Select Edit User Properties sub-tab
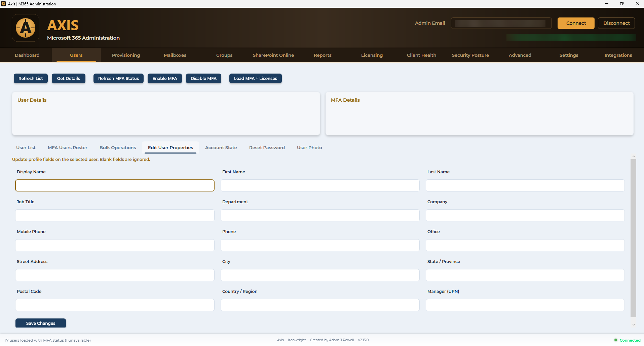 tap(171, 147)
